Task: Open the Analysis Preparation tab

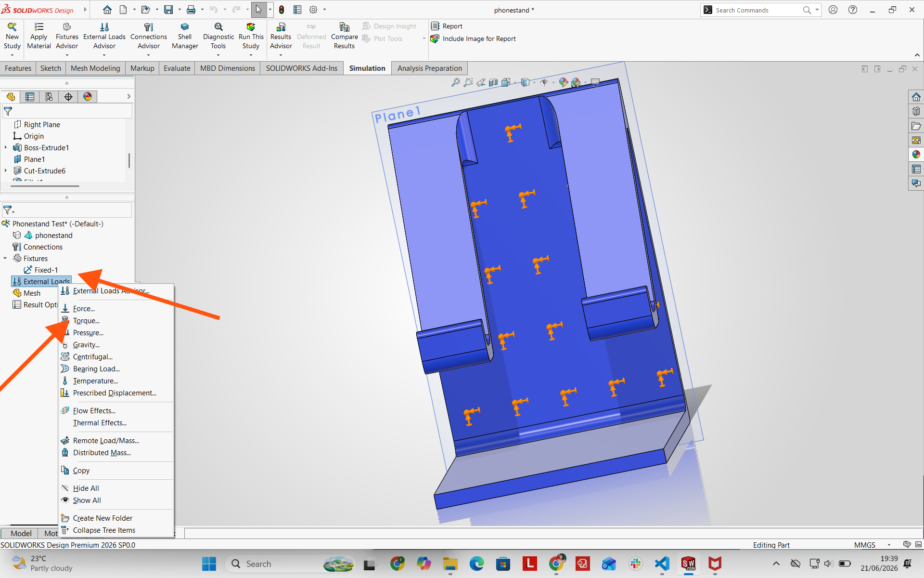Action: [x=429, y=68]
